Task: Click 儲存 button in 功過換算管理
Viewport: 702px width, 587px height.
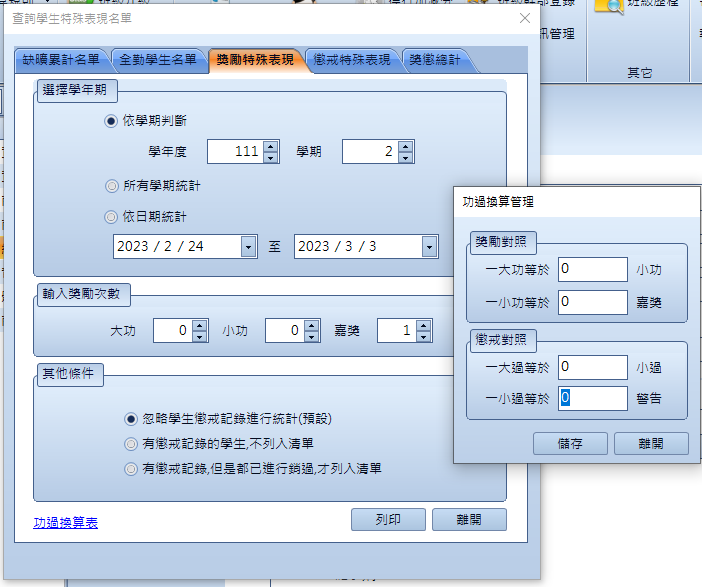Action: 570,443
